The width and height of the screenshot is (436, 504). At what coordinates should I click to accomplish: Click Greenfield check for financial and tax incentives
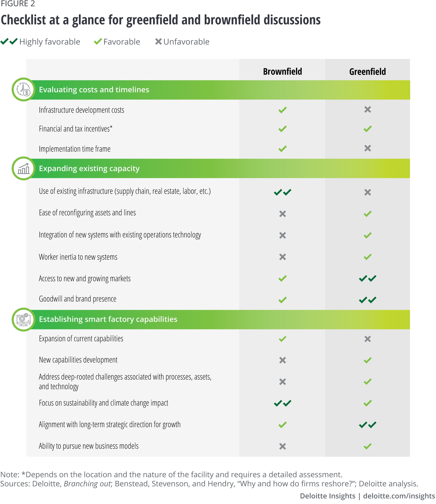pos(367,129)
